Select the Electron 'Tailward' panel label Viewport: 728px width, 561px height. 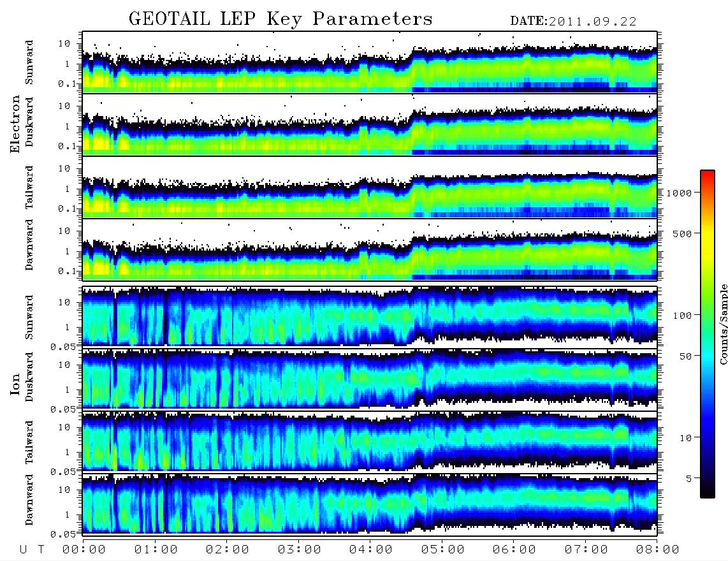coord(29,187)
